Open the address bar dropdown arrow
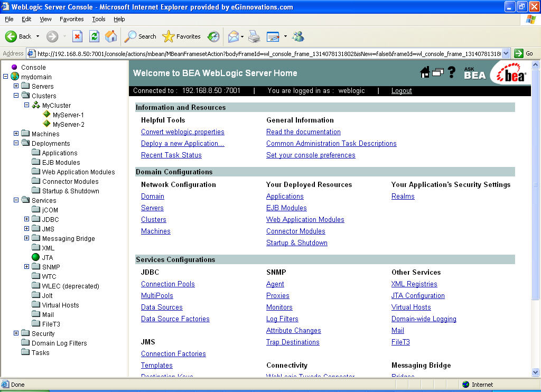This screenshot has width=541, height=392. pyautogui.click(x=506, y=53)
